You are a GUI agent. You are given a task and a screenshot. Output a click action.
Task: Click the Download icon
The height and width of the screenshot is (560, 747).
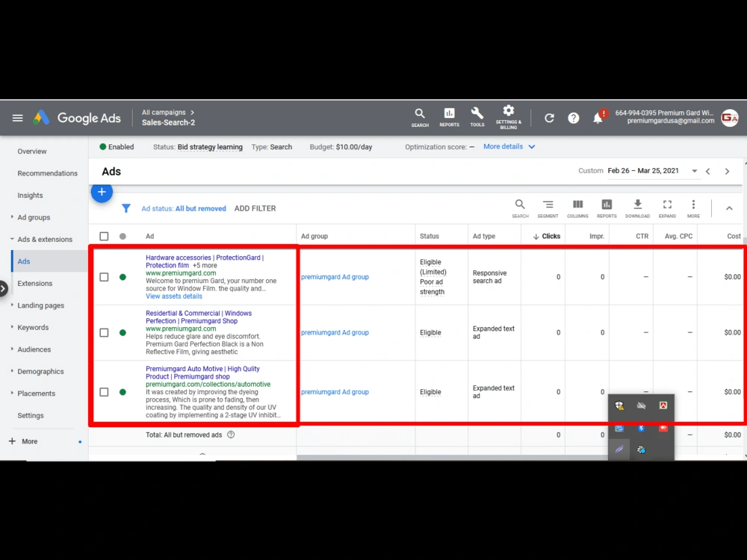(637, 208)
